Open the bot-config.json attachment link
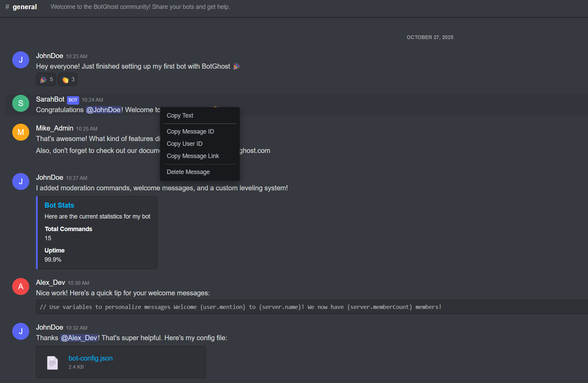This screenshot has height=383, width=588. tap(90, 358)
